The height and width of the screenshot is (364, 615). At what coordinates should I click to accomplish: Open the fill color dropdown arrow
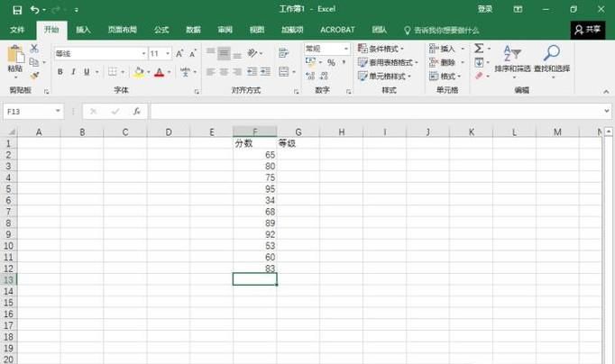(x=149, y=72)
